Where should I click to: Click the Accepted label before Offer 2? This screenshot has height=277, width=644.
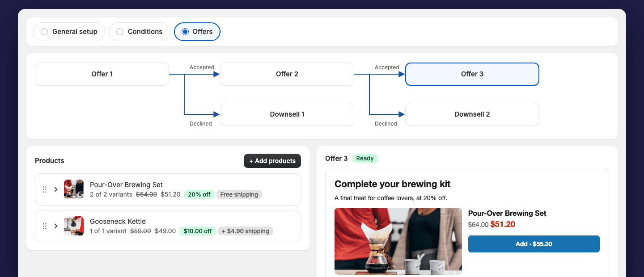pyautogui.click(x=202, y=67)
